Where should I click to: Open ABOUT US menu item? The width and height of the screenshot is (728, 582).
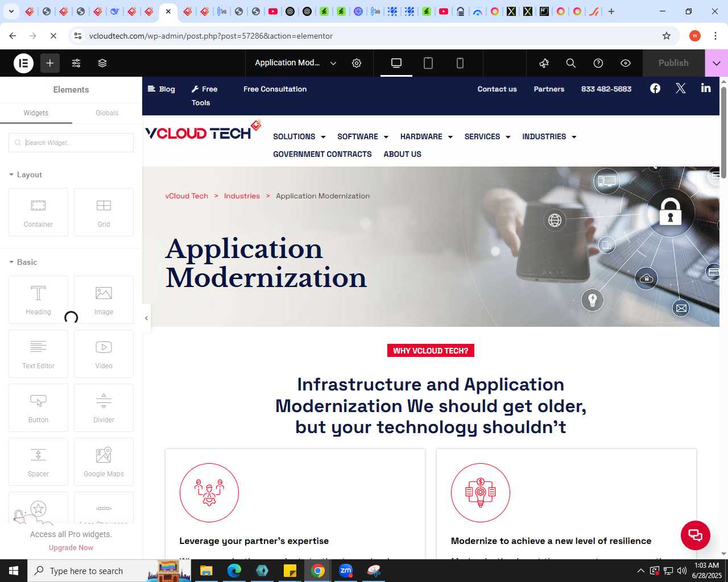pos(403,155)
